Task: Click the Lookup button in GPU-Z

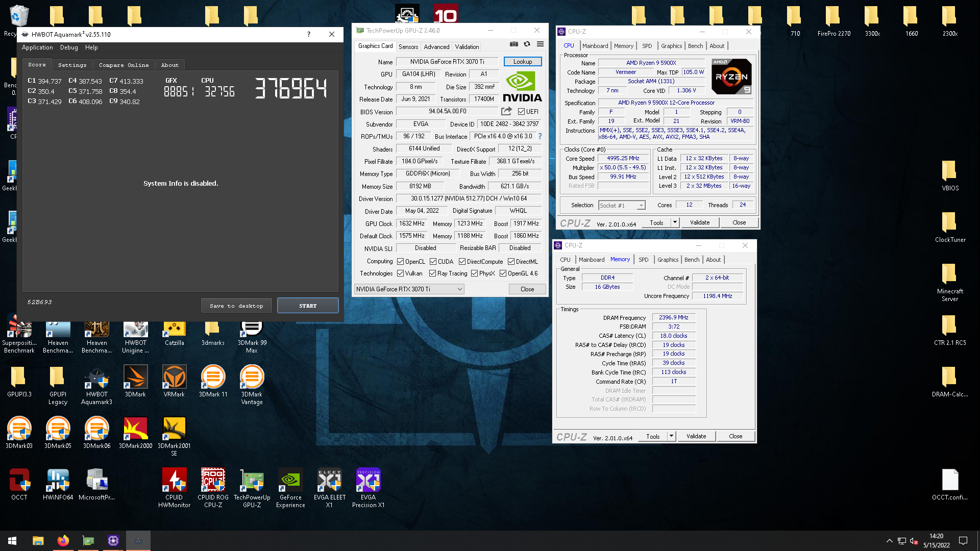Action: 523,62
